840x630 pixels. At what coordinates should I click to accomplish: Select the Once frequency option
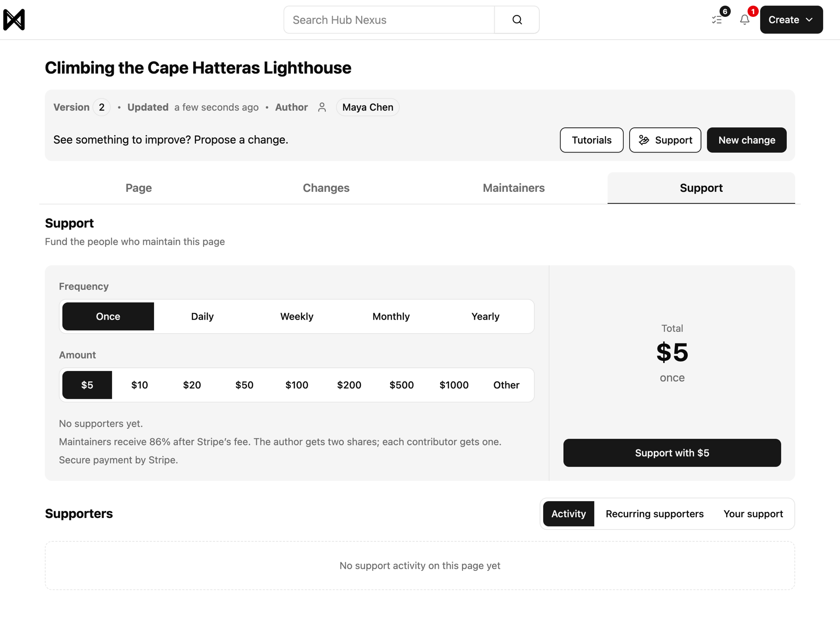[108, 316]
